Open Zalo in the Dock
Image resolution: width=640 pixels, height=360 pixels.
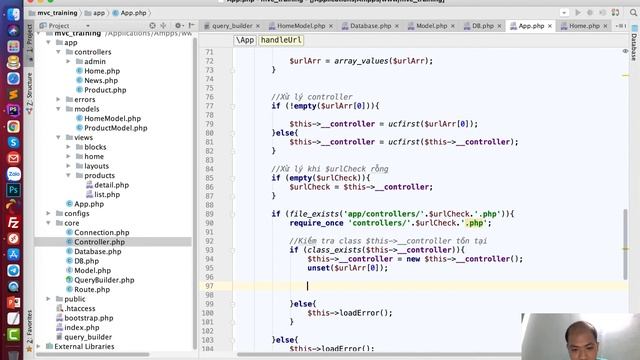point(13,174)
